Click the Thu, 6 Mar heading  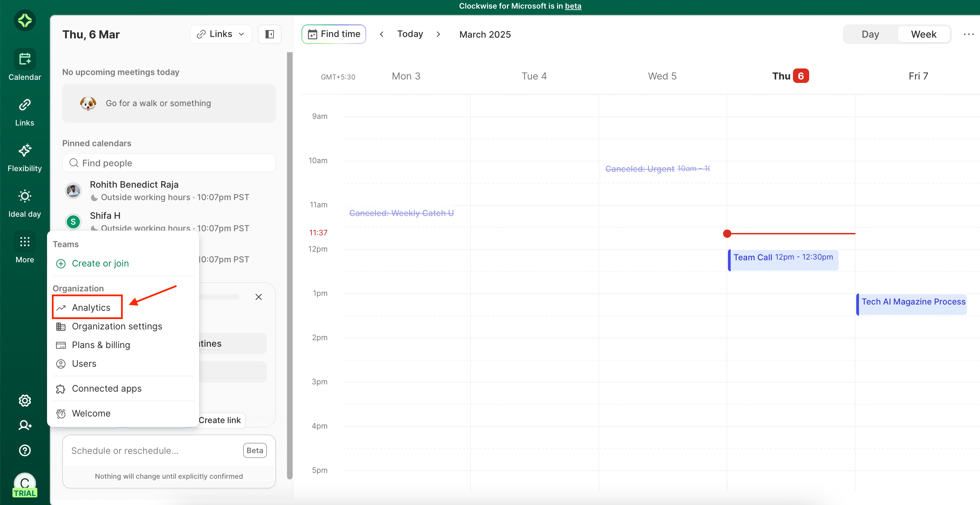[x=91, y=34]
